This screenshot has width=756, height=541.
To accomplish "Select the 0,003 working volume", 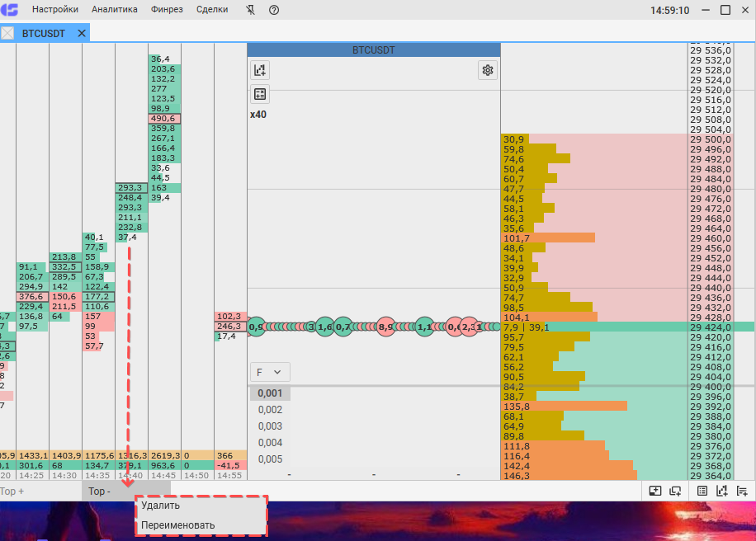I will (x=270, y=426).
